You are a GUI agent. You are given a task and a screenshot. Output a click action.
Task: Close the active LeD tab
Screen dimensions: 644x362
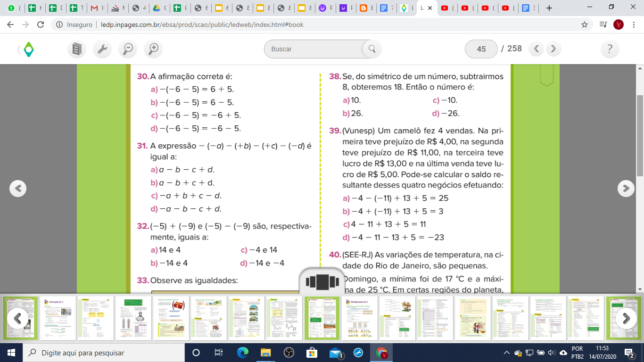click(429, 8)
